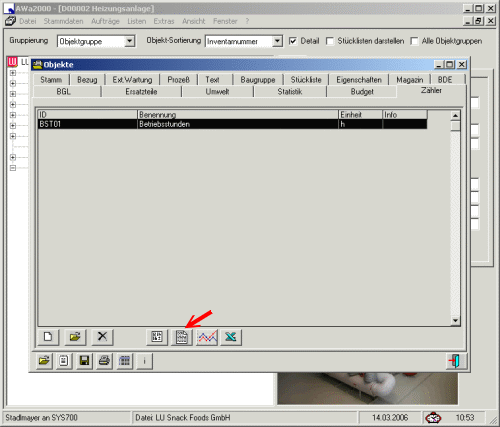
Task: Open the counter readings document icon
Action: point(182,337)
